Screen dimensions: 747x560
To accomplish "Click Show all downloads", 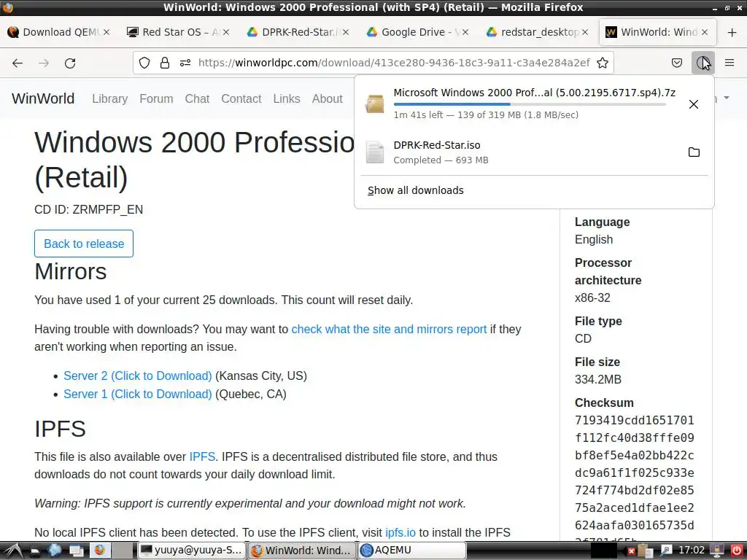I will (415, 190).
